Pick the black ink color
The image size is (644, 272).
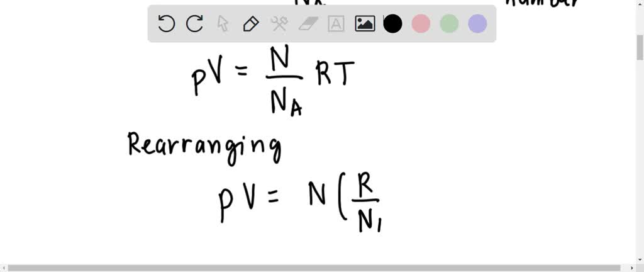click(392, 24)
